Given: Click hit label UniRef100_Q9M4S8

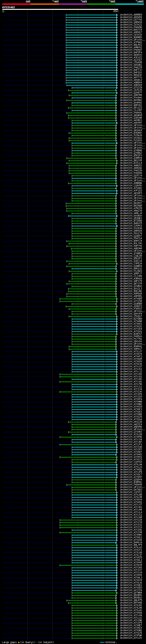Looking at the screenshot, I should [x=131, y=22].
